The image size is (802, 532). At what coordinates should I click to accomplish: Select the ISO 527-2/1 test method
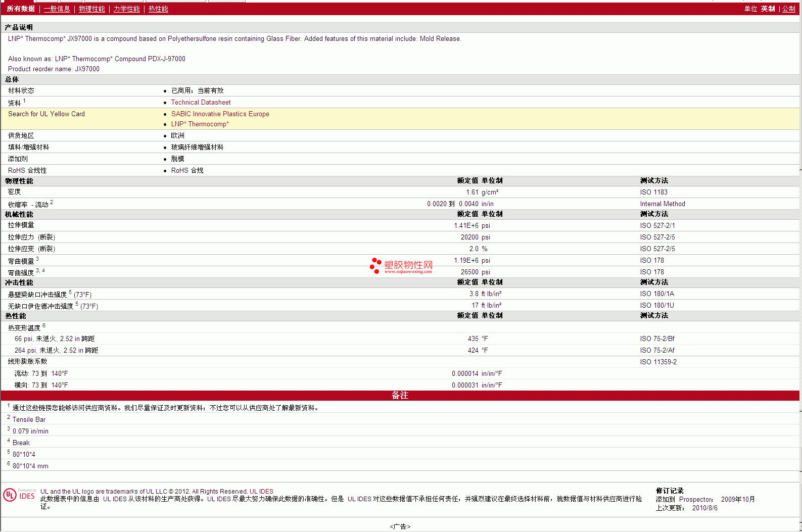point(657,226)
